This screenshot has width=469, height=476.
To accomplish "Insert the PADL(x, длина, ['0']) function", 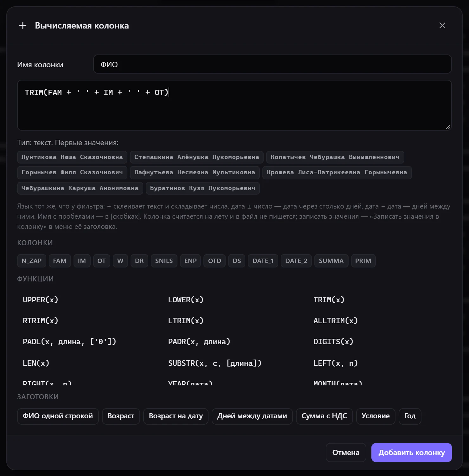I will tap(69, 342).
